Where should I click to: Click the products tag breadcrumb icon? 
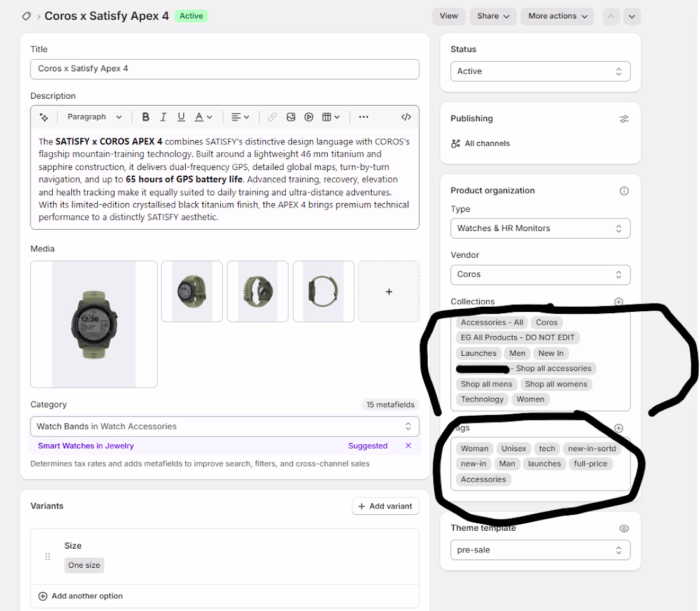(26, 16)
